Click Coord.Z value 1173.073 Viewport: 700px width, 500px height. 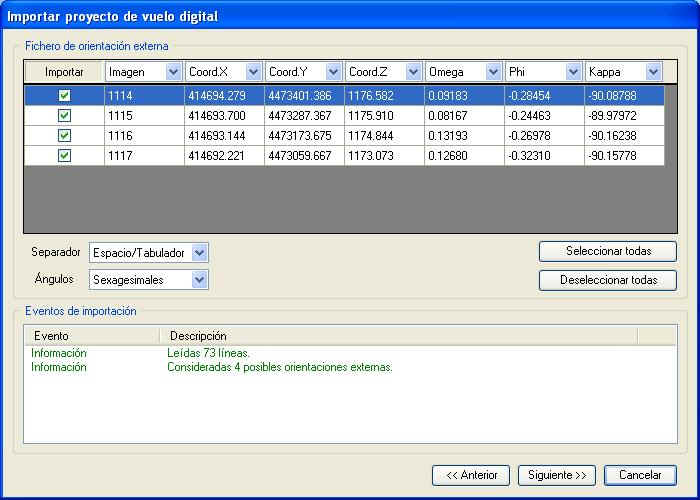click(x=384, y=156)
